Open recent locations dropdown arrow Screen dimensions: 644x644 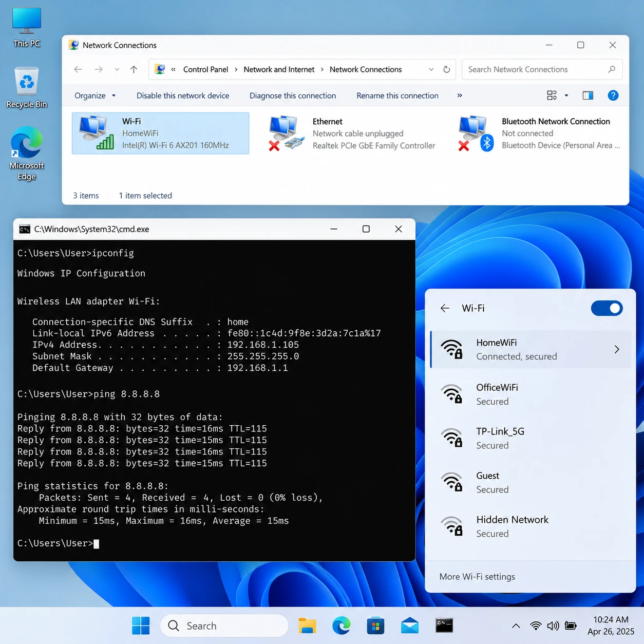click(x=117, y=69)
